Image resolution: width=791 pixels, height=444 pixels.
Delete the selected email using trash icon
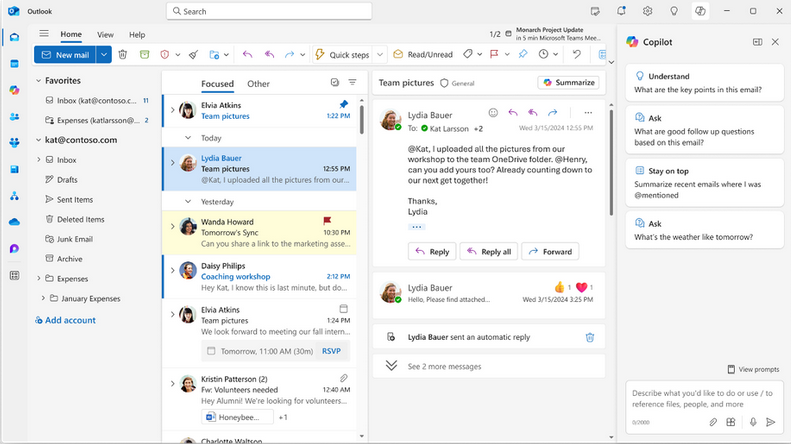[x=123, y=54]
